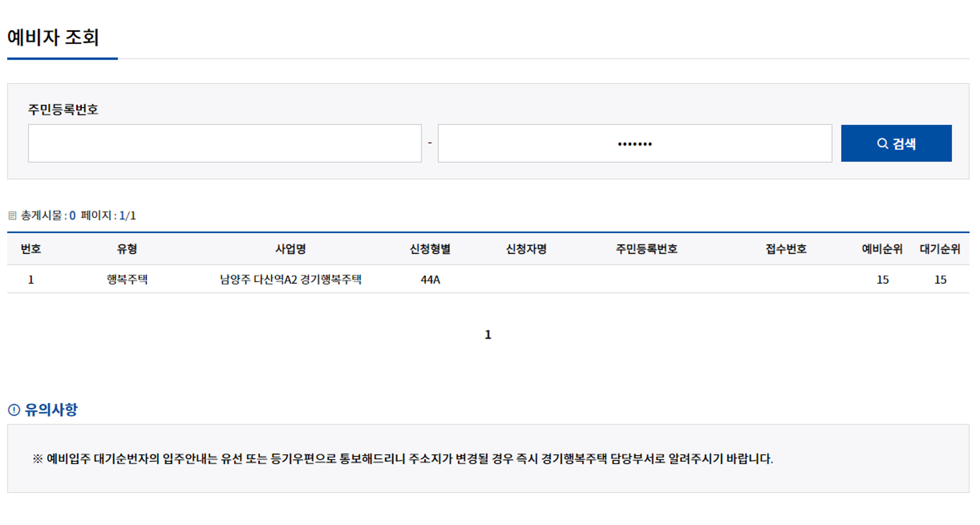The image size is (980, 525).
Task: Click the 대기순위 column header
Action: pos(940,249)
